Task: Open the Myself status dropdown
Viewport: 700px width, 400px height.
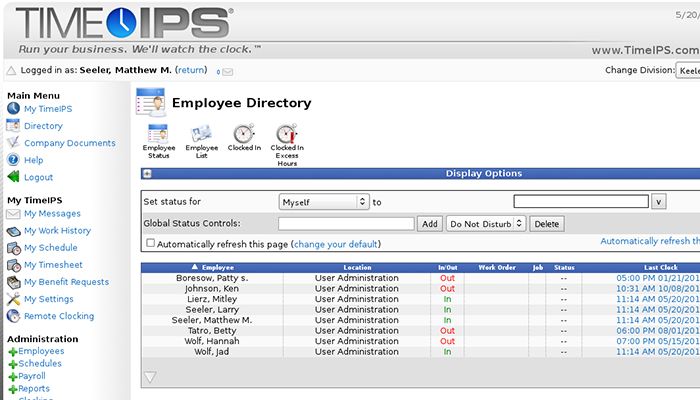Action: (x=324, y=201)
